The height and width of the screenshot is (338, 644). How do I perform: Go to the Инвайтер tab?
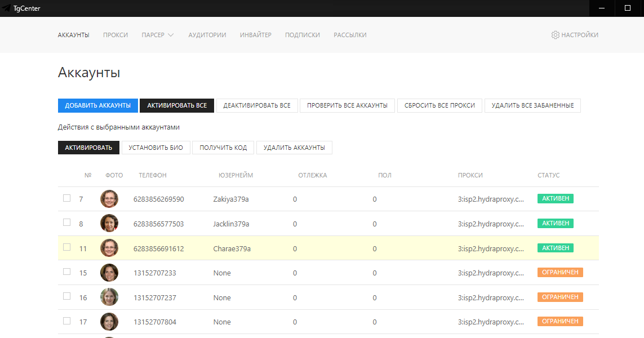pos(255,35)
